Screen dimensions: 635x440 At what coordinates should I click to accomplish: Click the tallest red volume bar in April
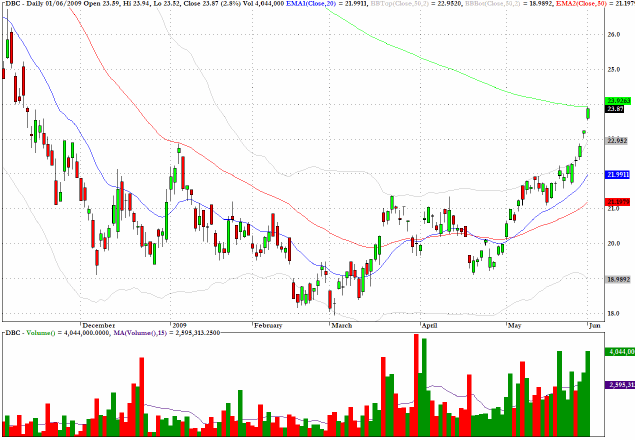[x=416, y=385]
